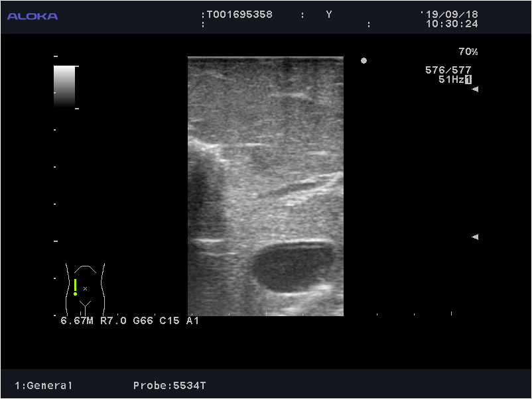Click the white probe orientation dot
Image resolution: width=532 pixels, height=399 pixels.
point(364,61)
